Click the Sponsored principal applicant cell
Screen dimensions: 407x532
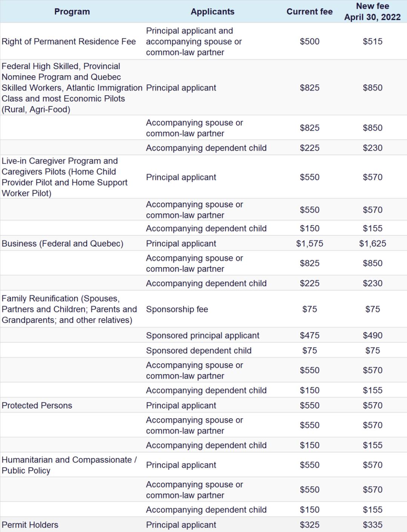point(202,335)
